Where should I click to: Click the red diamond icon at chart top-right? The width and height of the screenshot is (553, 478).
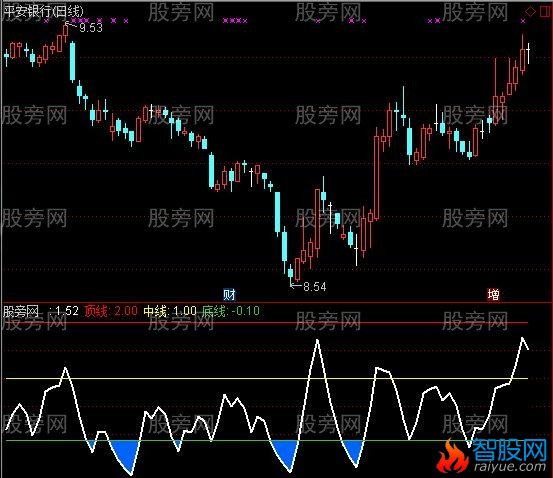coord(530,12)
